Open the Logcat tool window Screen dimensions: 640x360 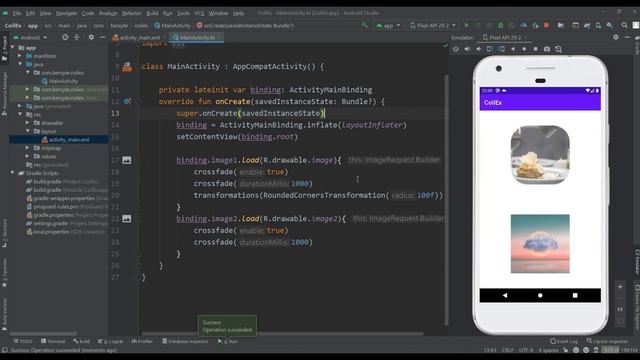pyautogui.click(x=111, y=341)
